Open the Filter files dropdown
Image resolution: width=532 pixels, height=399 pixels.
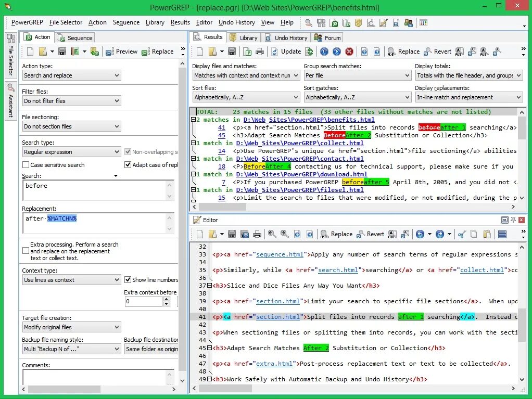(x=72, y=101)
